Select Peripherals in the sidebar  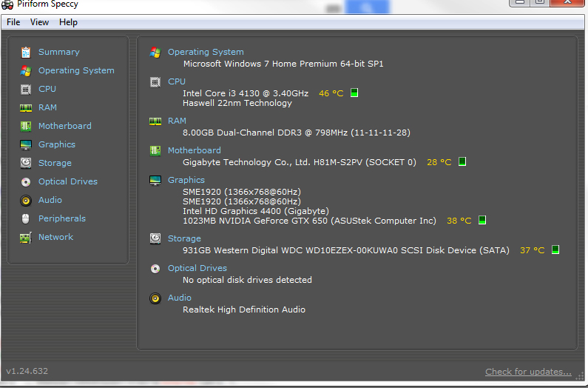(62, 218)
